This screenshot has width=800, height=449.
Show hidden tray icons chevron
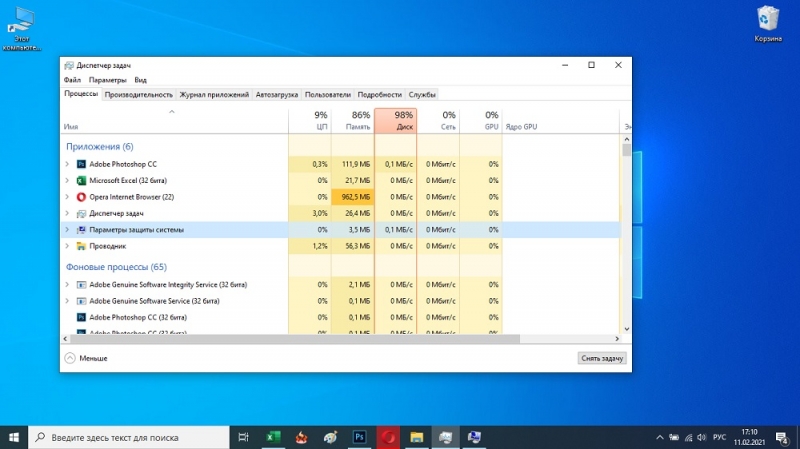[x=659, y=437]
